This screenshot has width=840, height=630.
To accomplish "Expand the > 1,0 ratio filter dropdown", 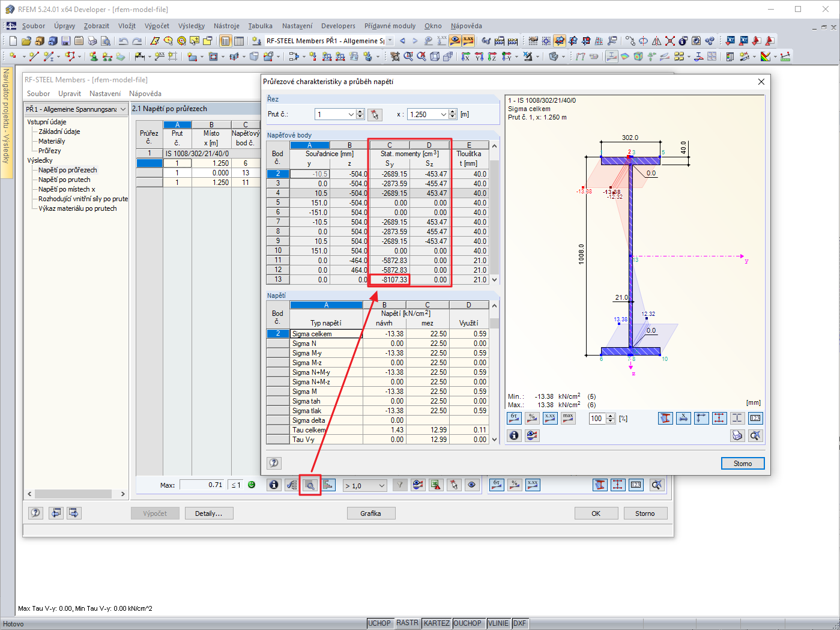I will click(x=381, y=485).
